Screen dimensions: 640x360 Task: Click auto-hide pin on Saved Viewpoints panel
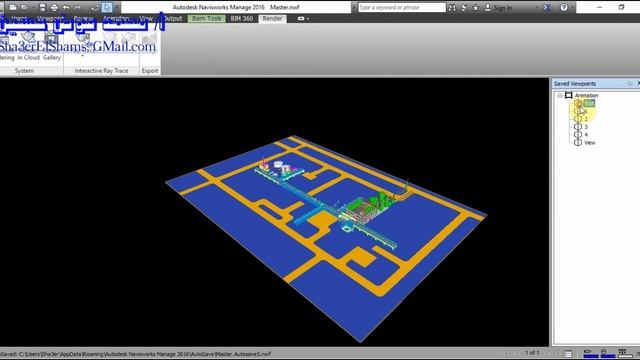(x=630, y=83)
